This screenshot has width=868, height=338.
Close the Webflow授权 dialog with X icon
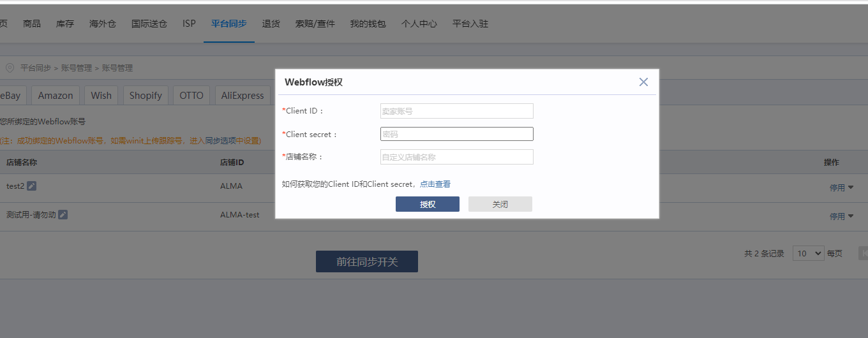[x=643, y=82]
